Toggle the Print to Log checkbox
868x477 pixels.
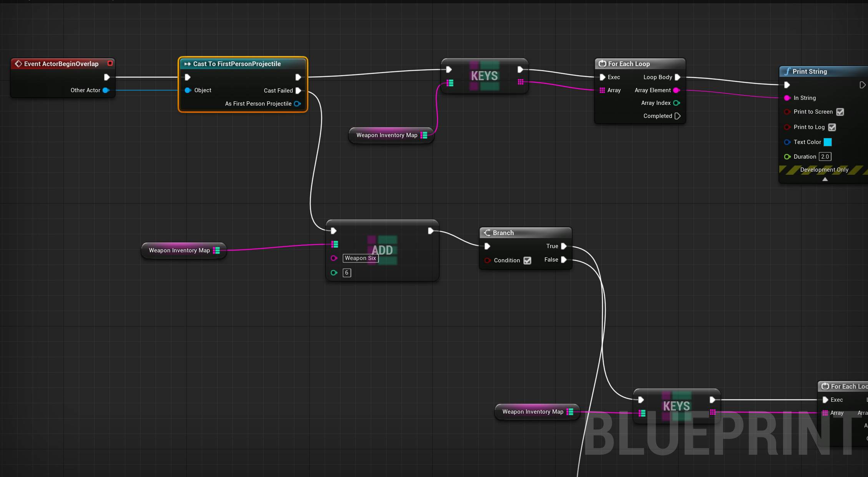coord(832,127)
